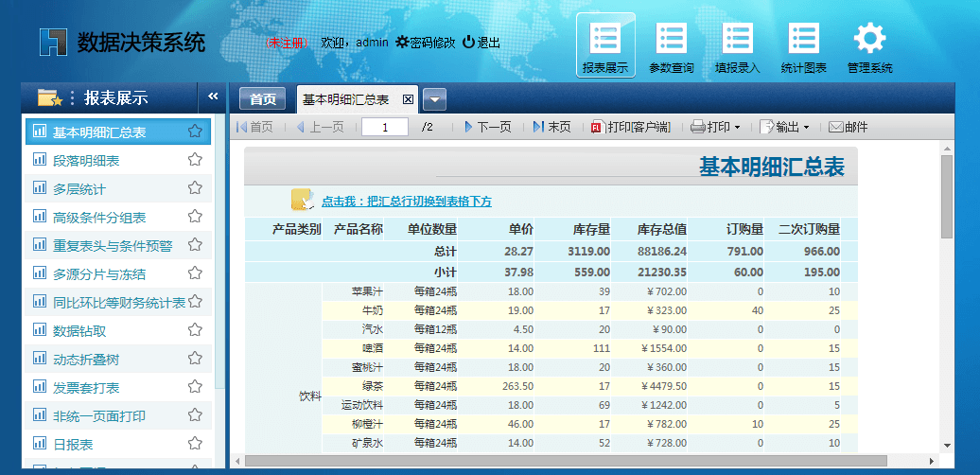Viewport: 980px width, 475px height.
Task: Jump to last page via 末页
Action: (x=551, y=127)
